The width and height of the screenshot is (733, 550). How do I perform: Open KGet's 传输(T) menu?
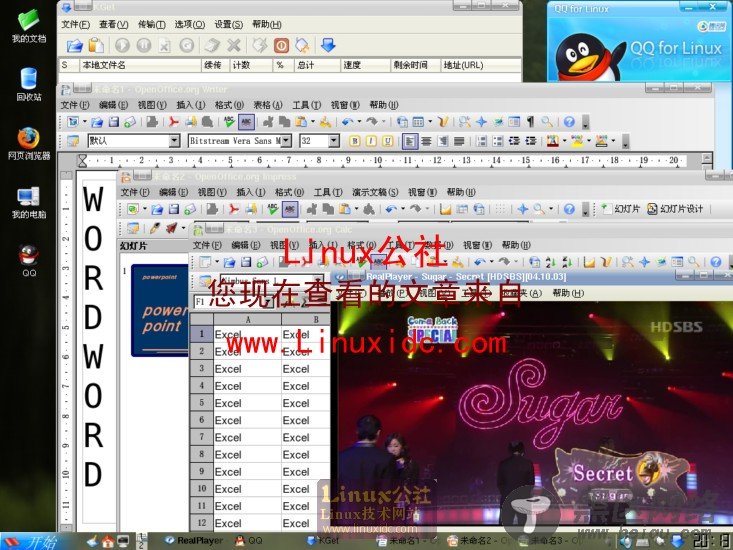(x=151, y=24)
